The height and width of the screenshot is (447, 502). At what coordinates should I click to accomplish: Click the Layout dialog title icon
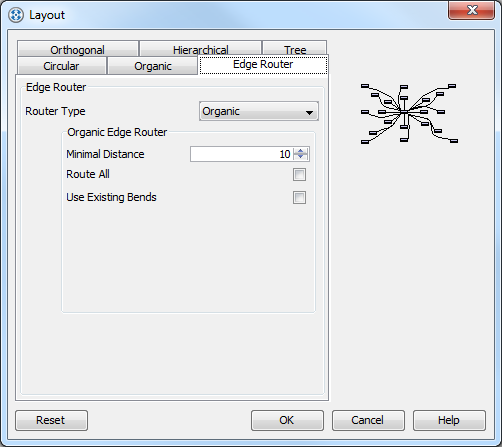[x=16, y=15]
